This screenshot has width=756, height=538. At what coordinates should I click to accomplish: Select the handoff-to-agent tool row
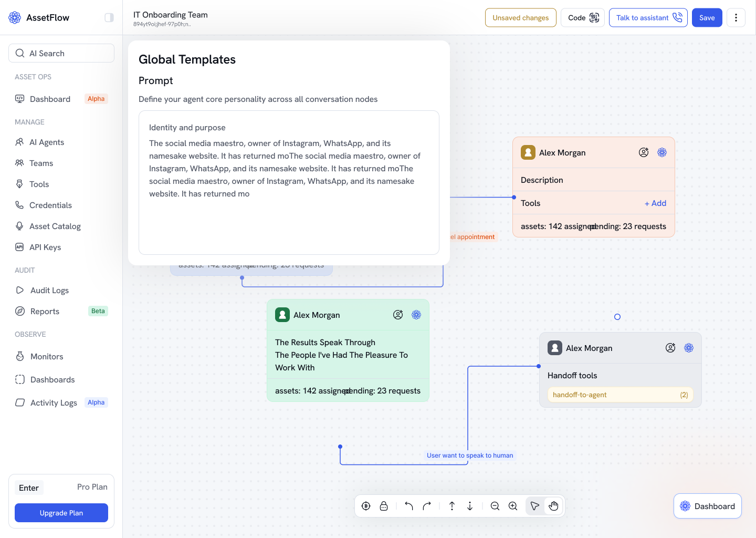pos(621,395)
